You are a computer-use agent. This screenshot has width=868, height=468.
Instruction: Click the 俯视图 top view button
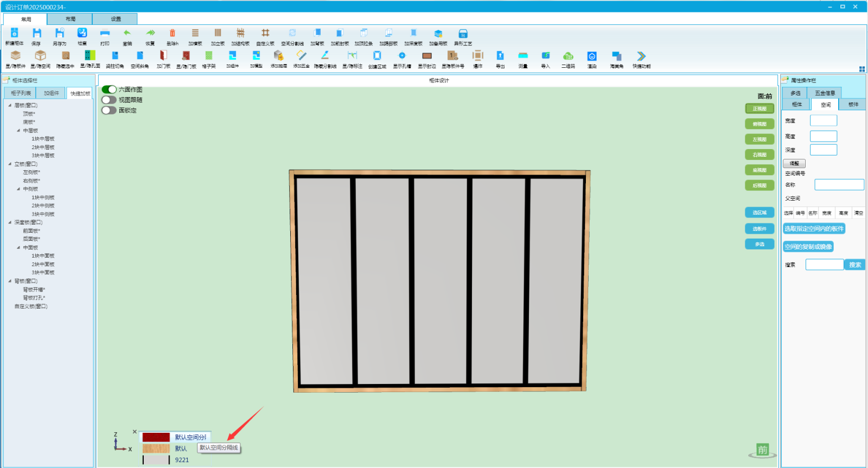click(x=759, y=124)
